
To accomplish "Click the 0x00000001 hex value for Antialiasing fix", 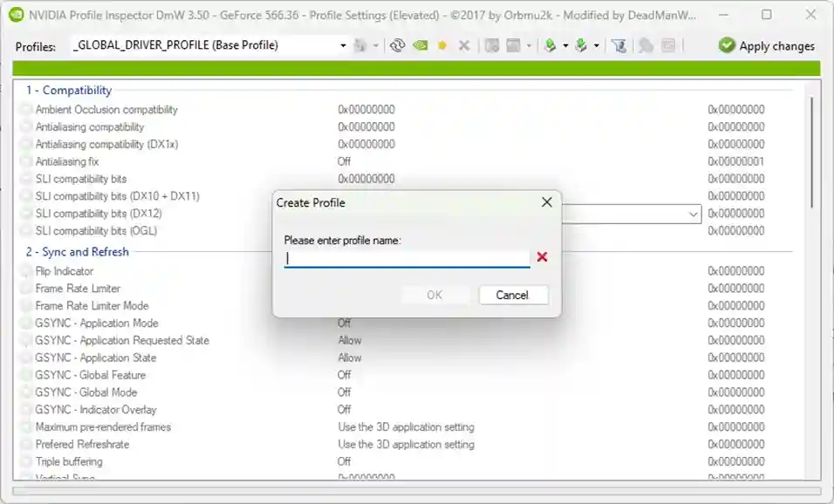I will 736,161.
